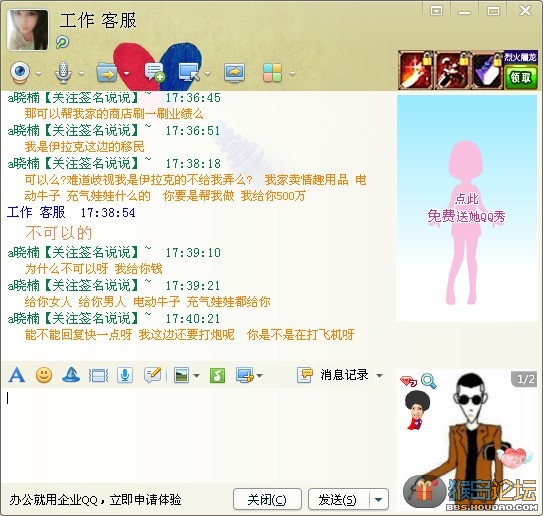Select message 我是伊拉克这边的移民
This screenshot has height=516, width=543.
(84, 146)
